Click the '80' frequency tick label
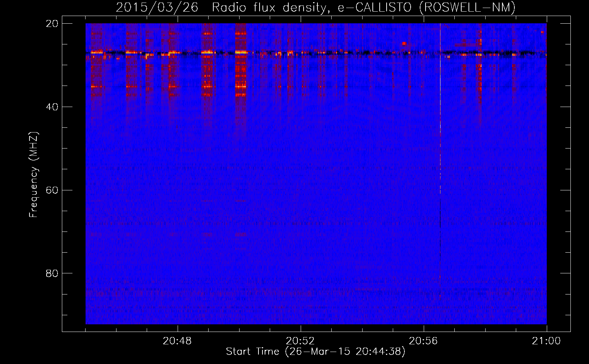589x364 pixels. tap(52, 273)
